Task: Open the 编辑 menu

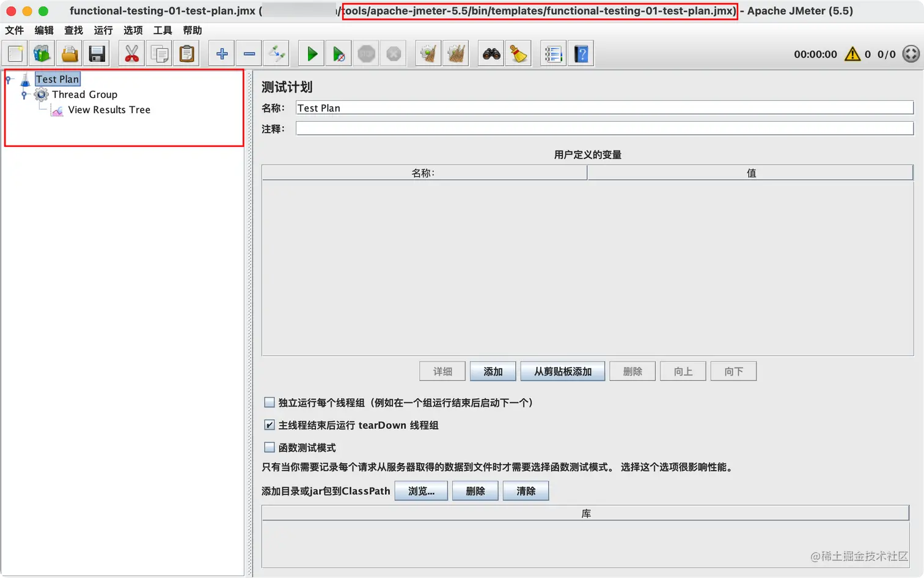Action: coord(44,30)
